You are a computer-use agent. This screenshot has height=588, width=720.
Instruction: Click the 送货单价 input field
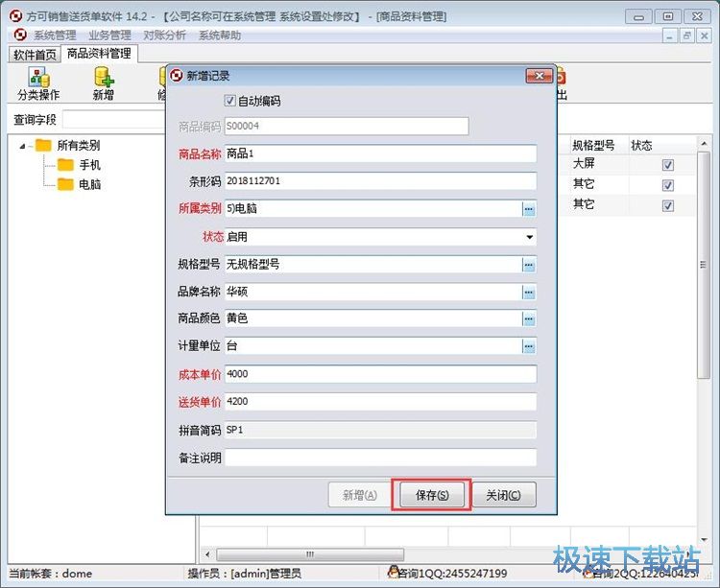click(380, 402)
